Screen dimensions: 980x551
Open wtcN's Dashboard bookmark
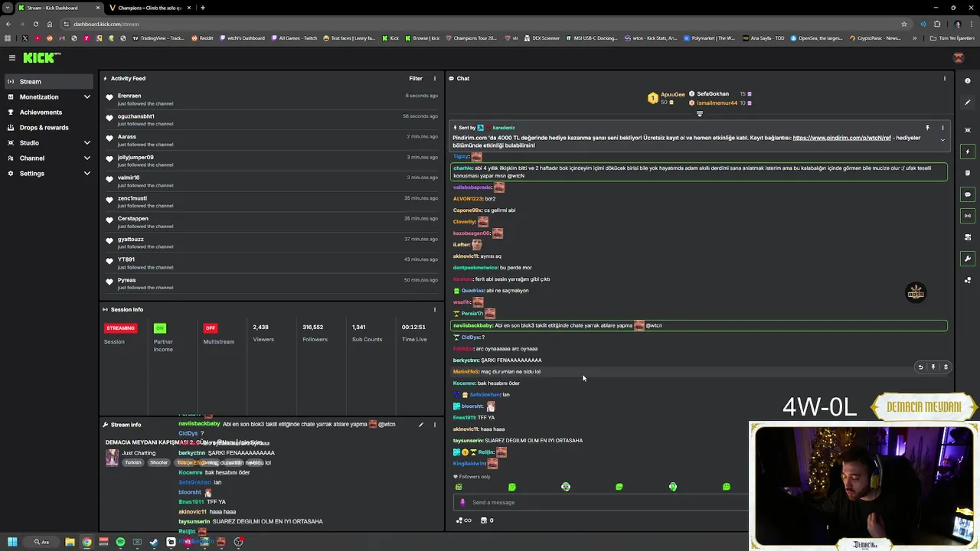[x=243, y=38]
